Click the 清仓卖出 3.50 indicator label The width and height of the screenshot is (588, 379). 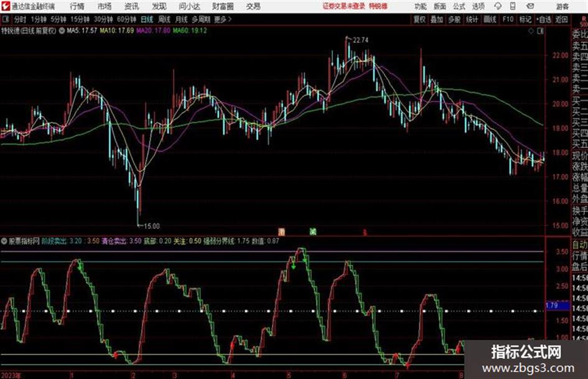point(121,241)
